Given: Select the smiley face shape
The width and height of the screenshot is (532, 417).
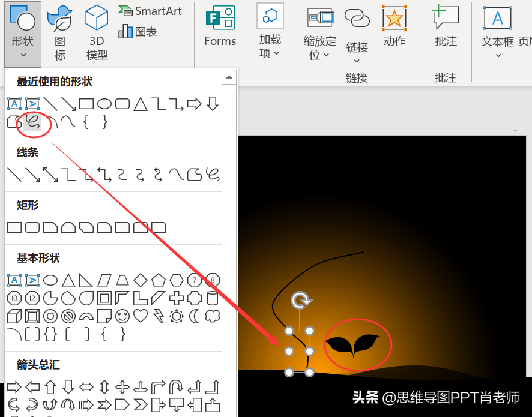Looking at the screenshot, I should click(x=122, y=316).
